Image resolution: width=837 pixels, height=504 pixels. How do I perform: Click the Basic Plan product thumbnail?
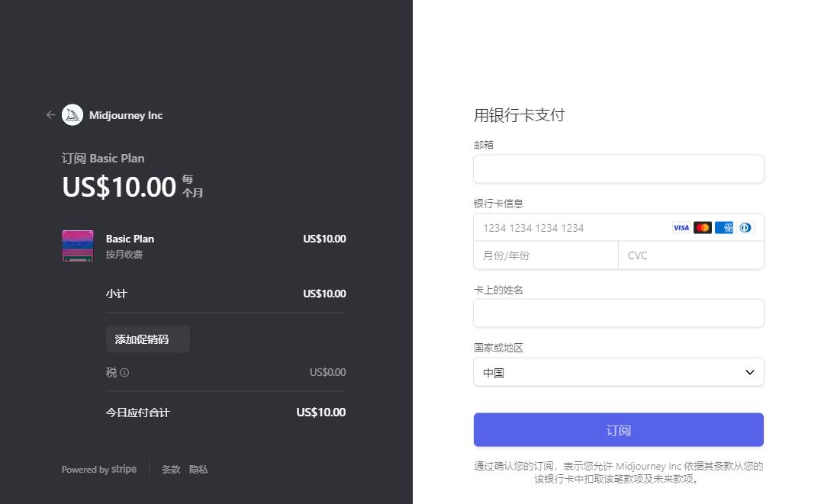click(x=77, y=246)
